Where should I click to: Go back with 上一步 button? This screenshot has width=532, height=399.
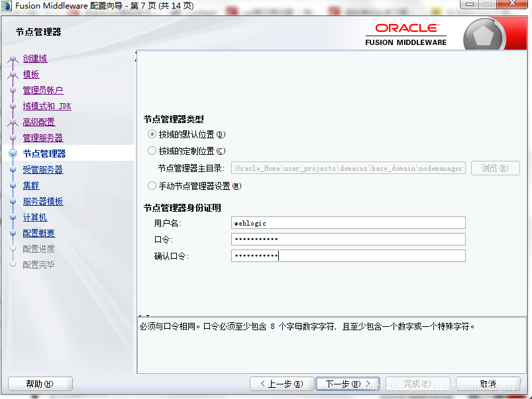pos(282,384)
